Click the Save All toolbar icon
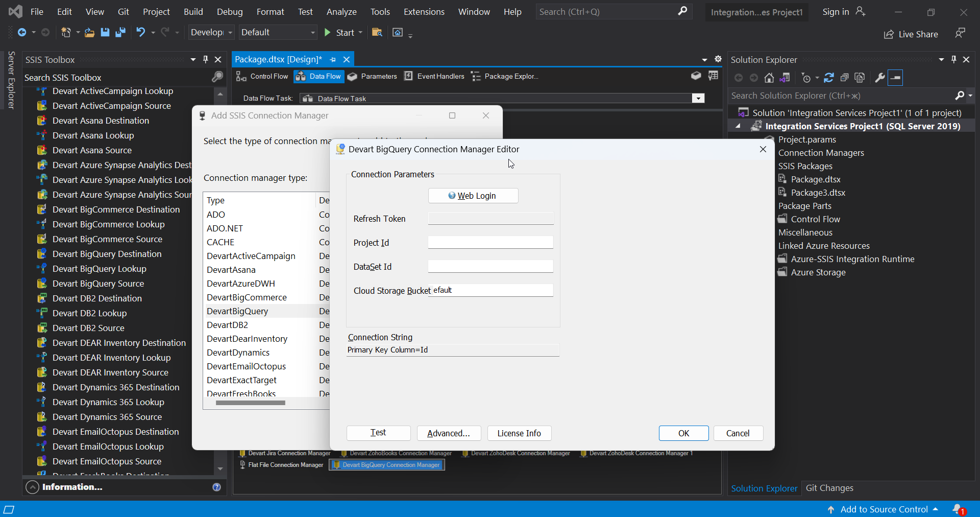Image resolution: width=980 pixels, height=517 pixels. pyautogui.click(x=120, y=32)
